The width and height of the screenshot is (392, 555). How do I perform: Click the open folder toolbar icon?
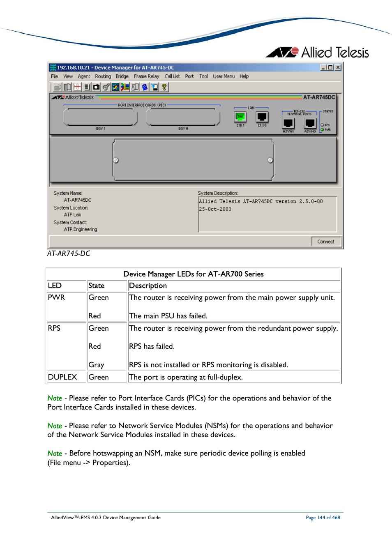[x=58, y=87]
